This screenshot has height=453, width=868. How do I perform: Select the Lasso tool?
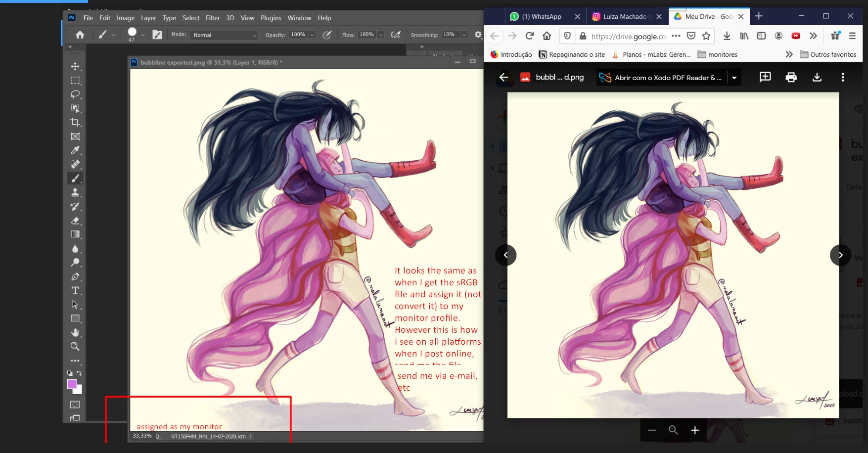pos(75,94)
